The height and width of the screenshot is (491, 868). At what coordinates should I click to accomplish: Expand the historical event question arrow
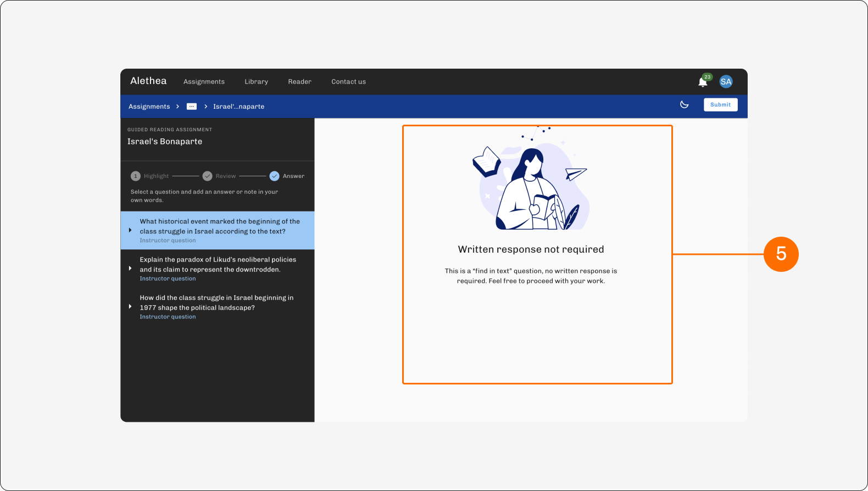(130, 231)
